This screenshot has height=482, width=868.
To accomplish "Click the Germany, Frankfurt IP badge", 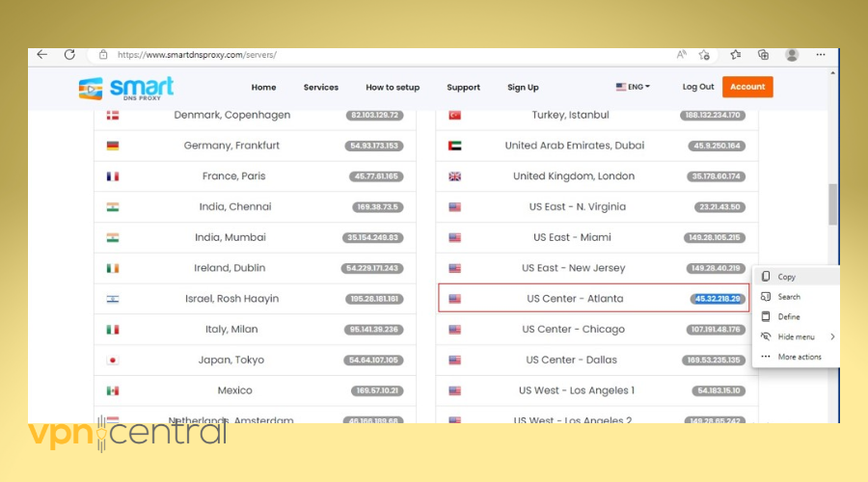I will coord(374,146).
